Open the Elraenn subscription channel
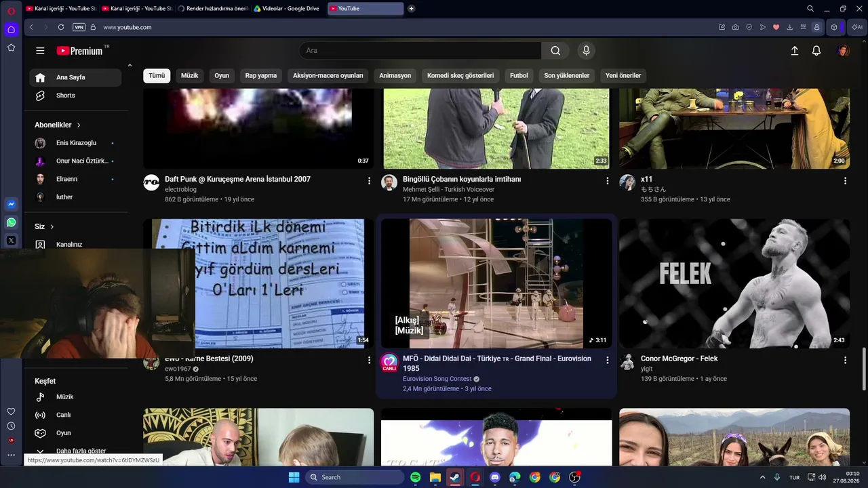The height and width of the screenshot is (488, 868). point(75,179)
